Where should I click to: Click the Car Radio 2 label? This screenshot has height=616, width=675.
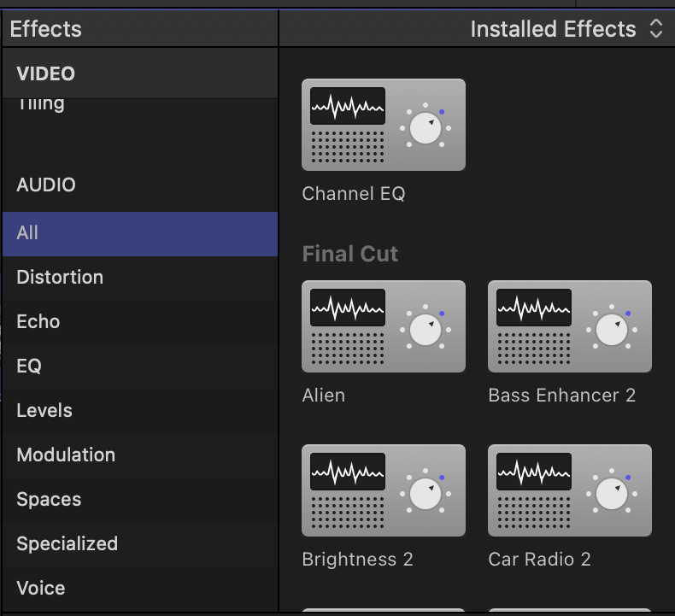pyautogui.click(x=539, y=559)
